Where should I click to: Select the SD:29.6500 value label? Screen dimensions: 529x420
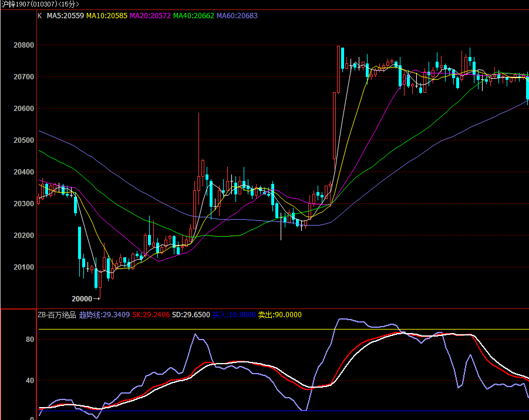coord(191,315)
